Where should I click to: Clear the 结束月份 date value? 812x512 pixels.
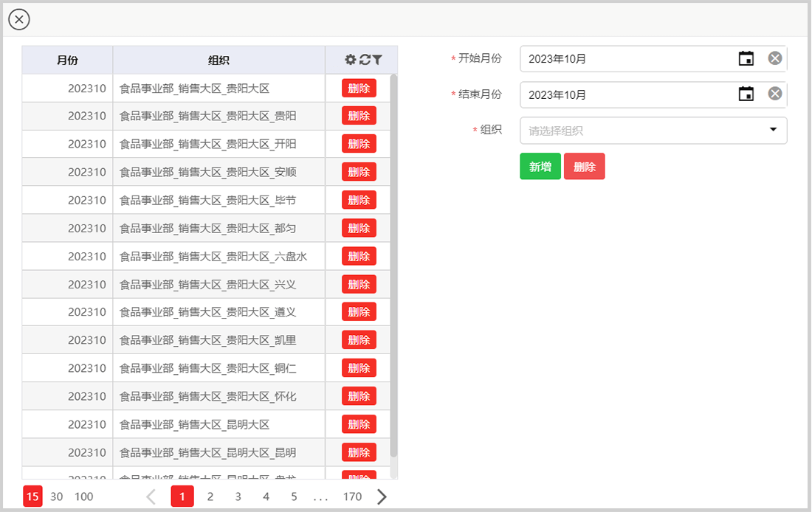774,94
